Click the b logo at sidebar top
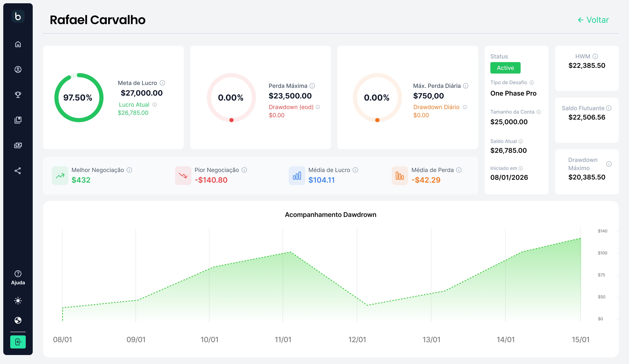The height and width of the screenshot is (364, 629). point(18,17)
